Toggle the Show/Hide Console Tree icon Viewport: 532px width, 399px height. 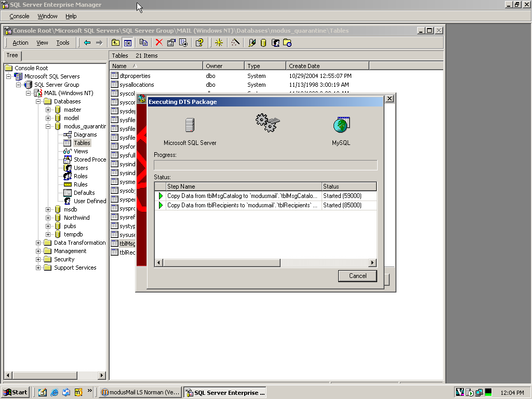click(128, 43)
